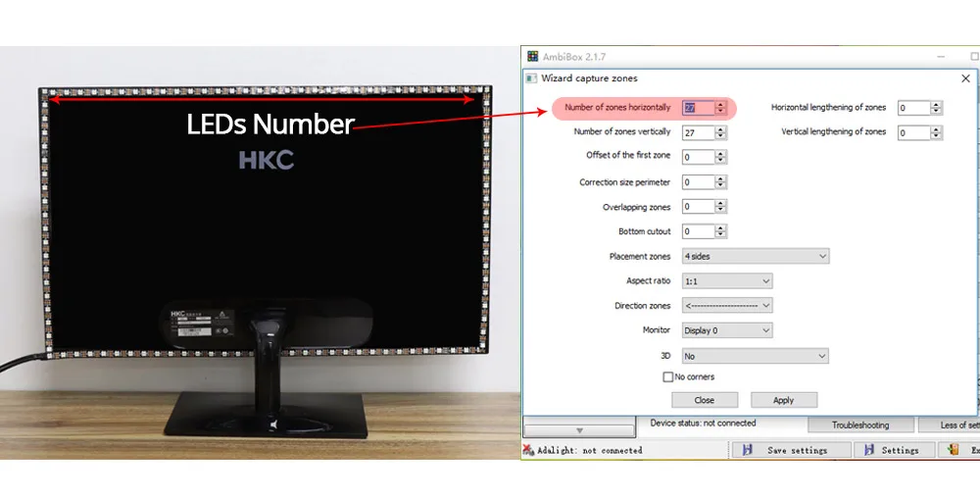
Task: Click the AmbiBox app icon in title bar
Action: click(x=533, y=57)
